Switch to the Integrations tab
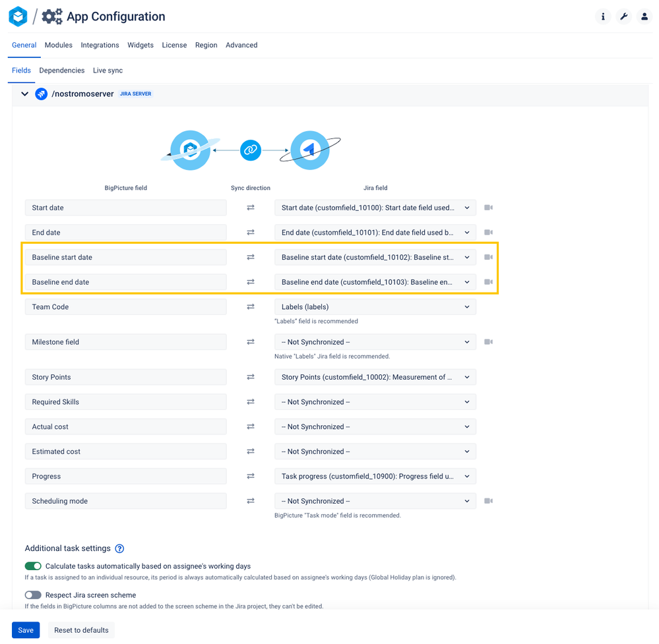659x644 pixels. (100, 45)
